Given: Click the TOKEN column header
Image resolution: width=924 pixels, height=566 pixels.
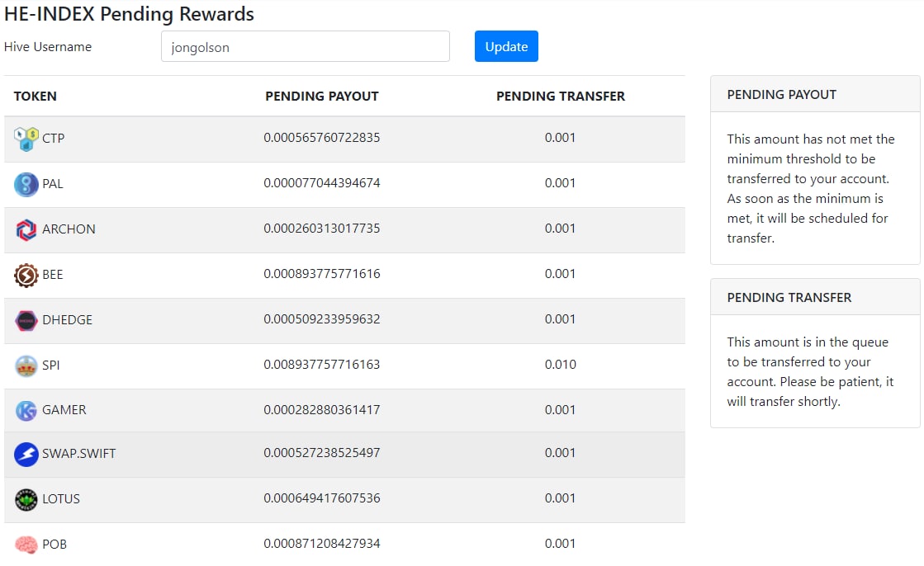Looking at the screenshot, I should pyautogui.click(x=36, y=97).
